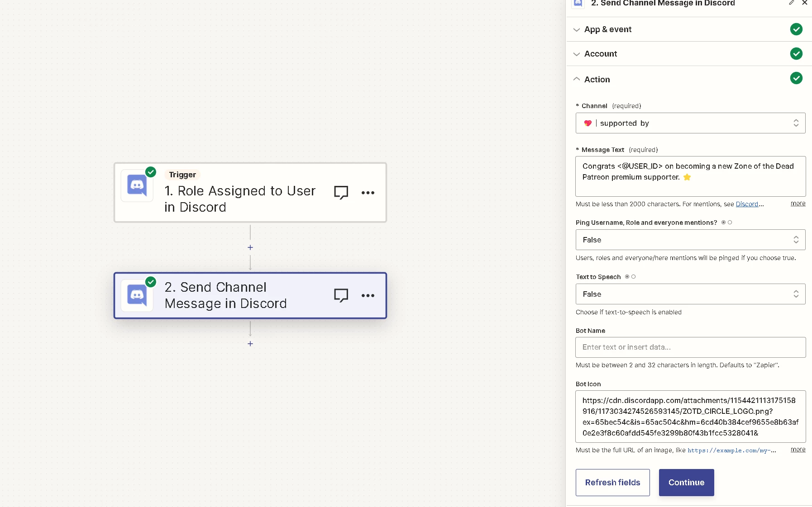Click the Continue button
812x507 pixels.
click(686, 483)
